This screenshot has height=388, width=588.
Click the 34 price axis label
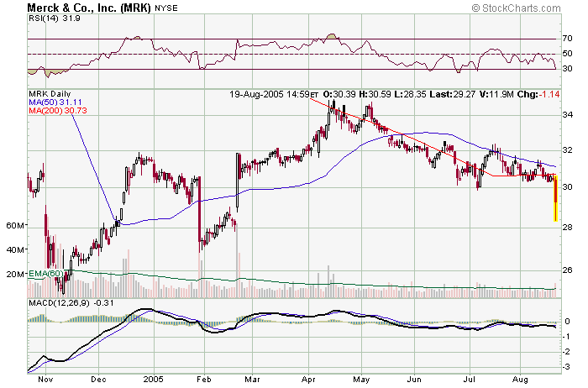(x=568, y=115)
